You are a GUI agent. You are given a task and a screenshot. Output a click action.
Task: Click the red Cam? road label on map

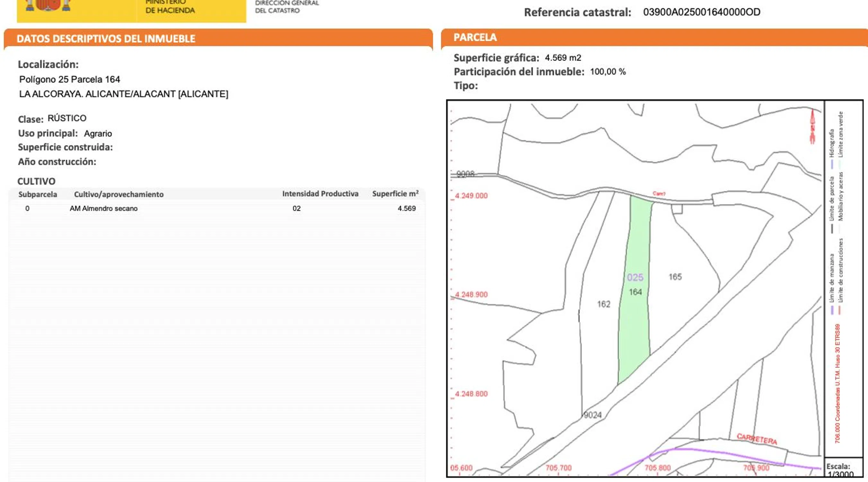[x=659, y=193]
